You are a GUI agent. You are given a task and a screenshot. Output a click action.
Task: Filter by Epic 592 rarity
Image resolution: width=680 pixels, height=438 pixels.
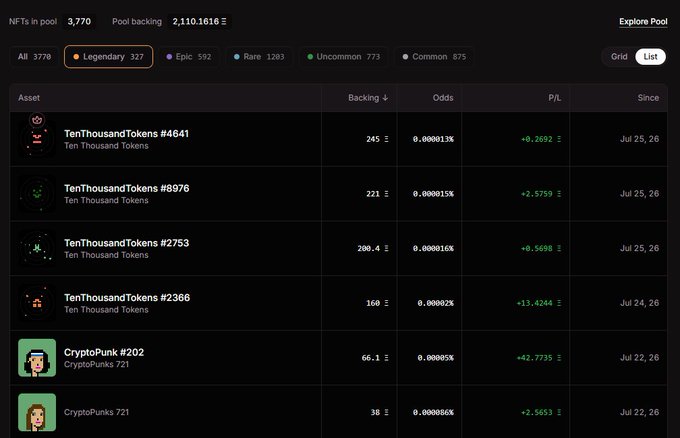(189, 57)
